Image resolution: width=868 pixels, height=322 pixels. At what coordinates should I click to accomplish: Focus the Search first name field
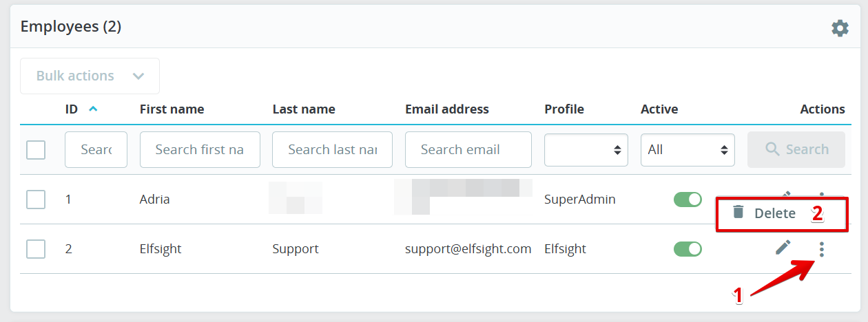200,150
